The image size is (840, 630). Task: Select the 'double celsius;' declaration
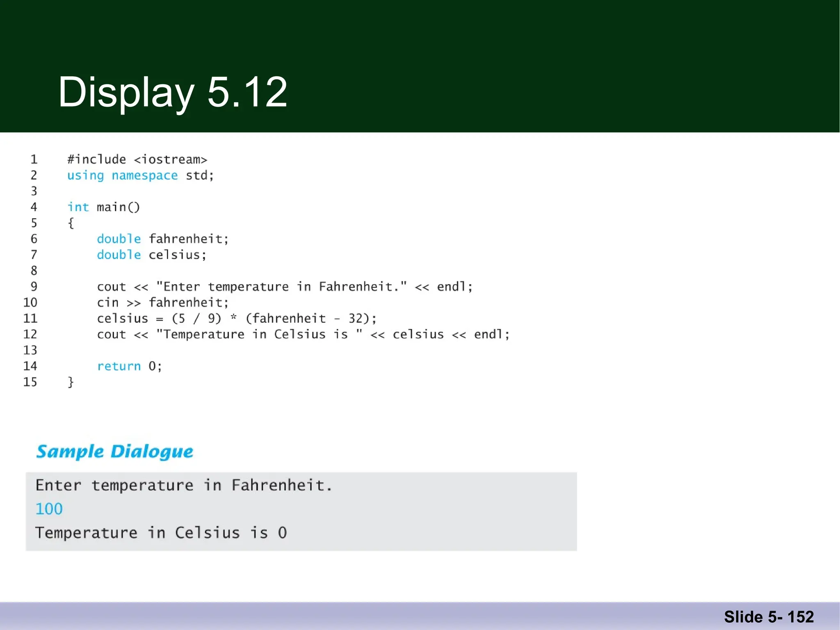(x=152, y=255)
